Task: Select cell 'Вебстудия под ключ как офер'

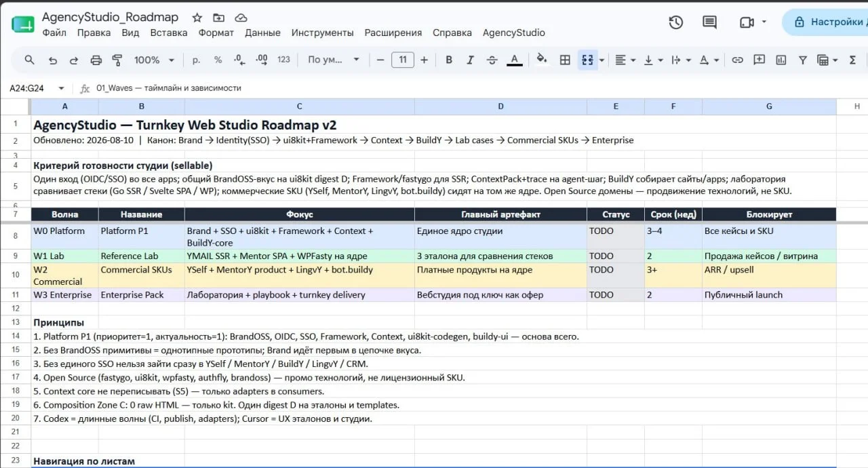Action: coord(500,295)
